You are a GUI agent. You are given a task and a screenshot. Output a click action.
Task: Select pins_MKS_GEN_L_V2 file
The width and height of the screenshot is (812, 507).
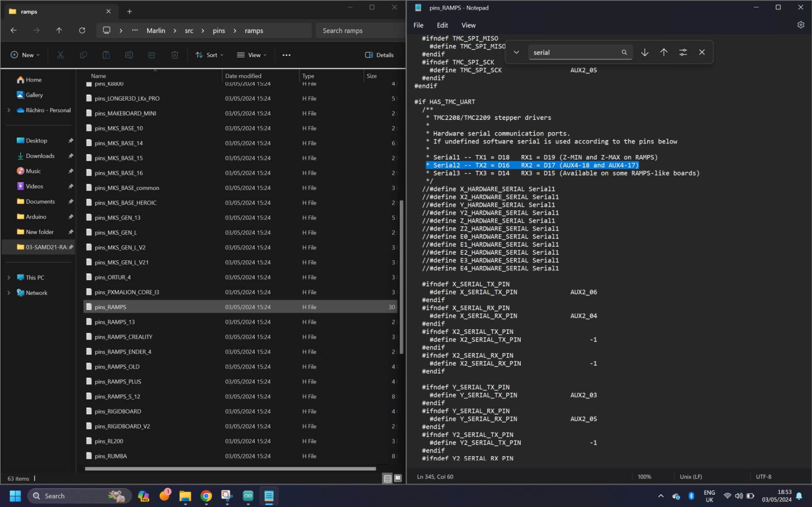tap(240, 247)
